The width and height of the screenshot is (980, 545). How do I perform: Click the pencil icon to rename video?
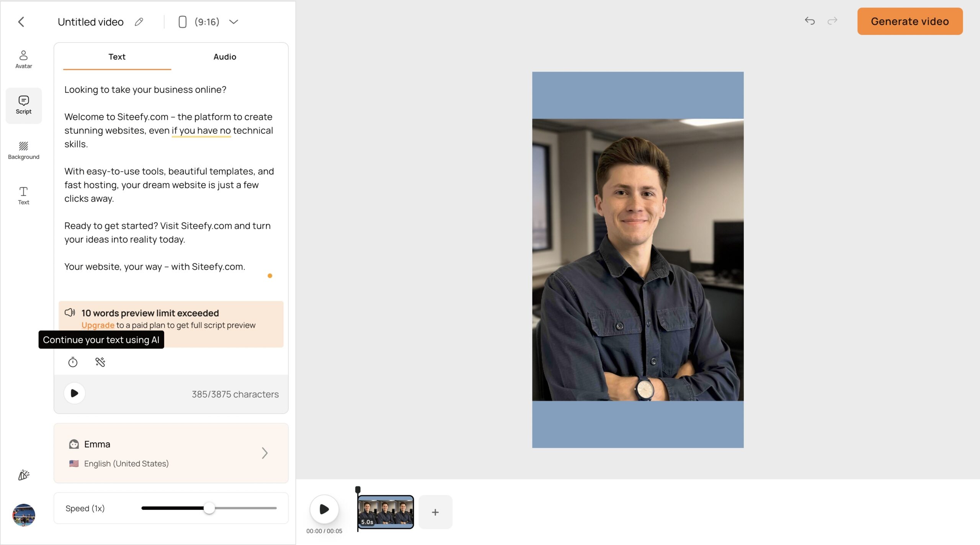click(139, 22)
